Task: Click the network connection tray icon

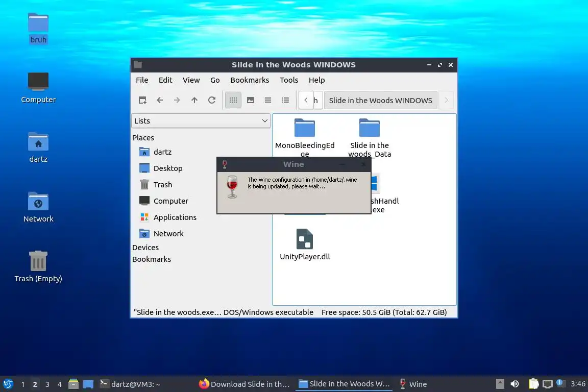Action: click(x=548, y=384)
